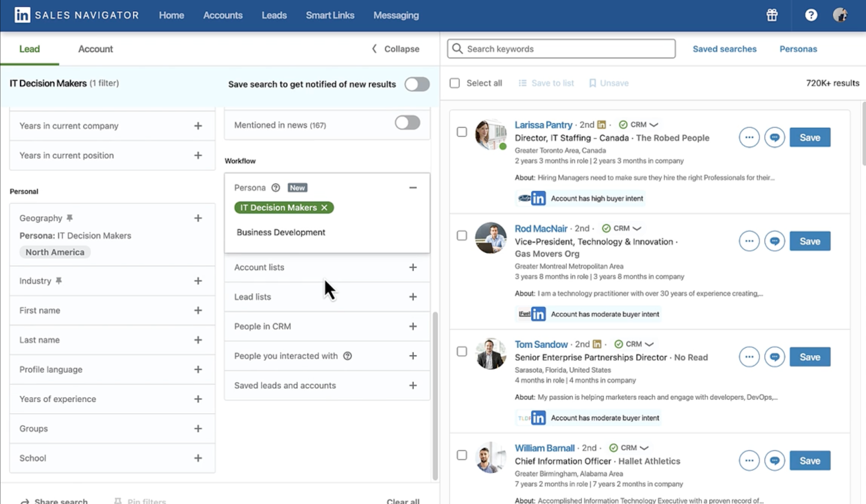Open the Personas link
866x504 pixels.
pyautogui.click(x=798, y=49)
